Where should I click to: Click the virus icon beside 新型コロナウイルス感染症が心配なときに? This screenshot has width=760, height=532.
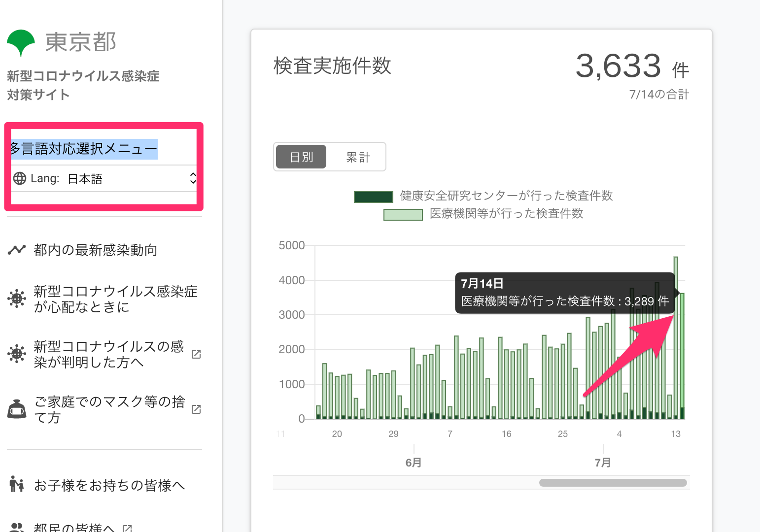click(x=17, y=299)
